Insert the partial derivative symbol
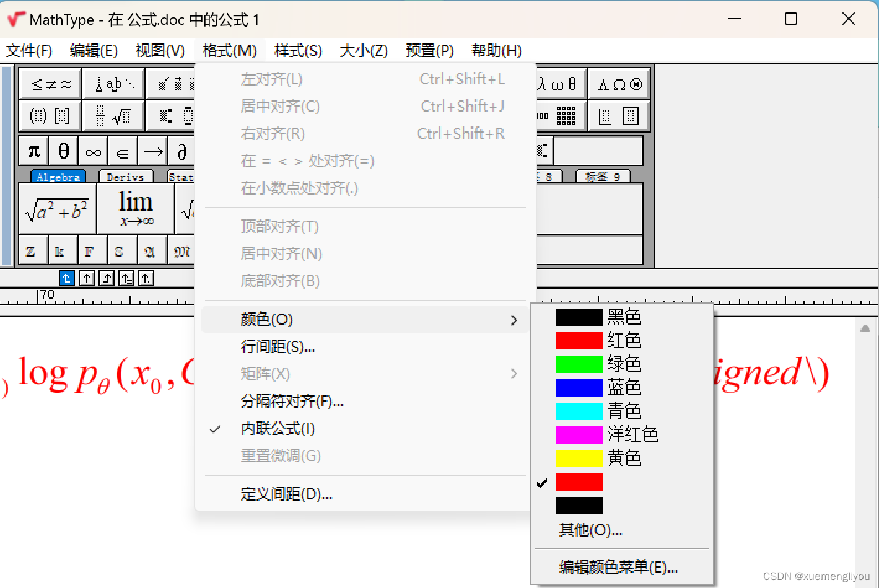Image resolution: width=879 pixels, height=588 pixels. 181,151
